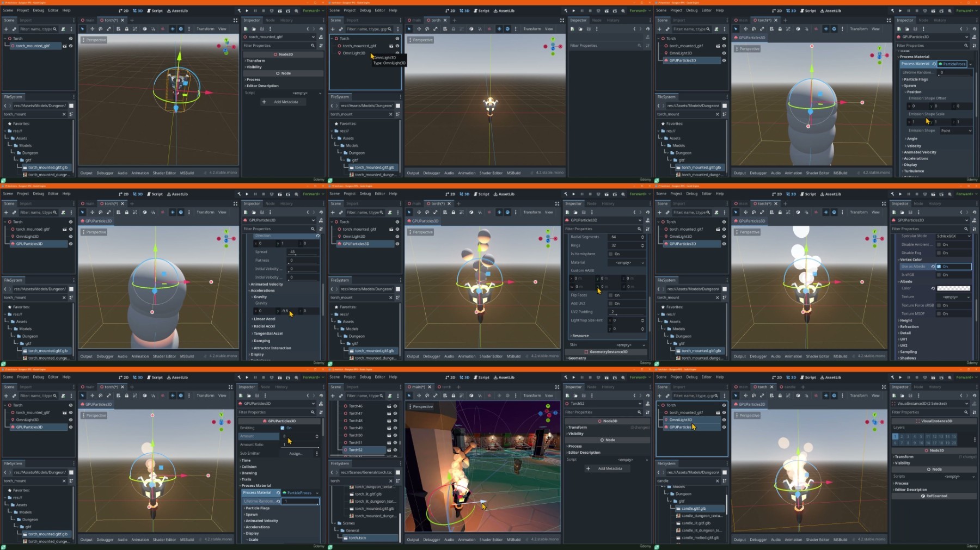
Task: Enable the Is Hemisphere checkbox
Action: tap(610, 254)
